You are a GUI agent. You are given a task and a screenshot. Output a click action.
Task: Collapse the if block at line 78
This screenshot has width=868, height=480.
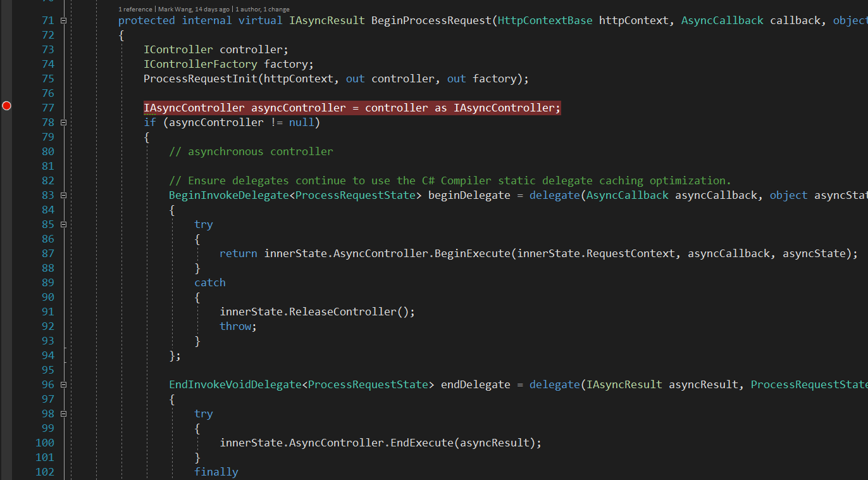pyautogui.click(x=63, y=123)
